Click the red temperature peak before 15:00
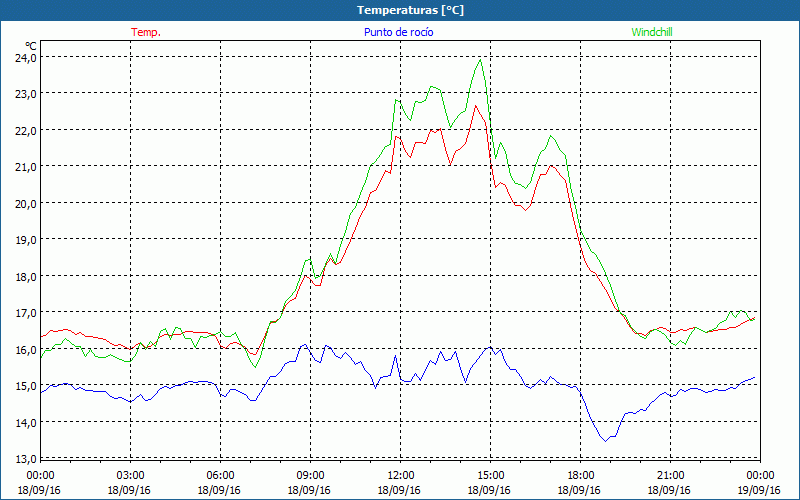 (x=476, y=106)
